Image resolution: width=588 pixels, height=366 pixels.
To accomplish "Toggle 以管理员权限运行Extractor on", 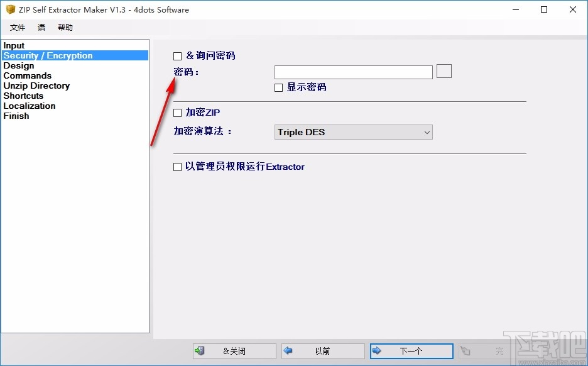I will tap(177, 167).
